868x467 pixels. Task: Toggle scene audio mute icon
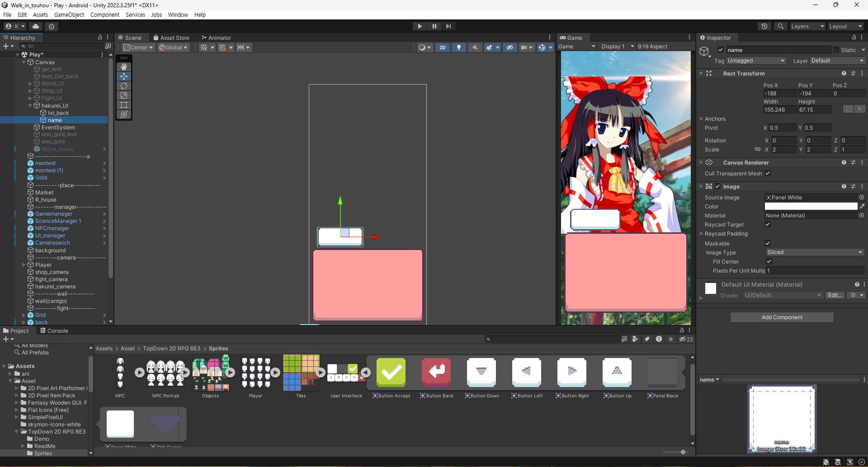pyautogui.click(x=475, y=47)
